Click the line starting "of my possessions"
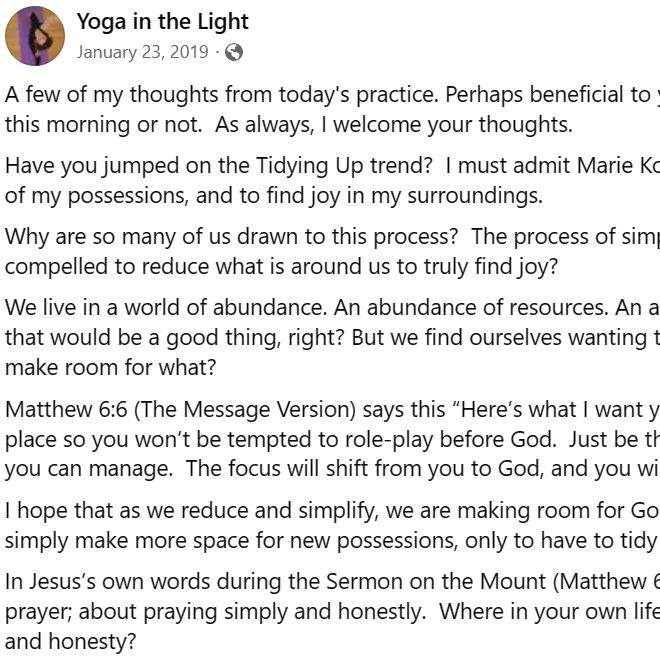660x660 pixels. 274,196
